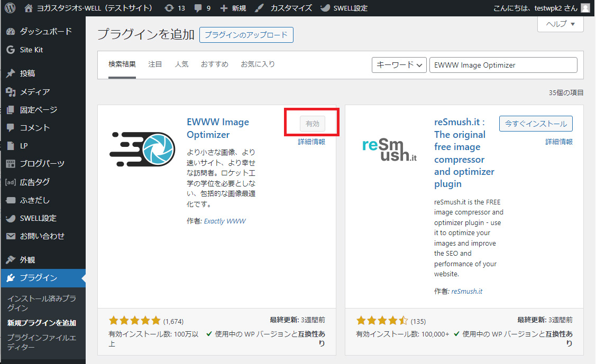Screen dimensions: 596x364
Task: Open the reSmush.it author link
Action: [467, 291]
